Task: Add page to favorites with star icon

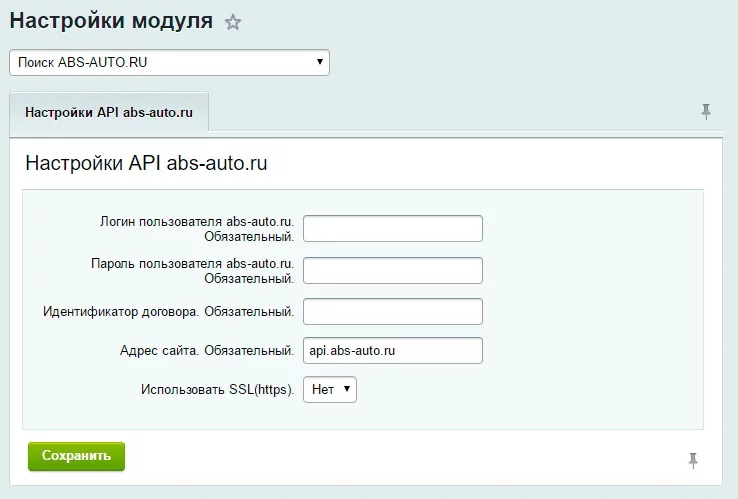Action: pyautogui.click(x=233, y=23)
